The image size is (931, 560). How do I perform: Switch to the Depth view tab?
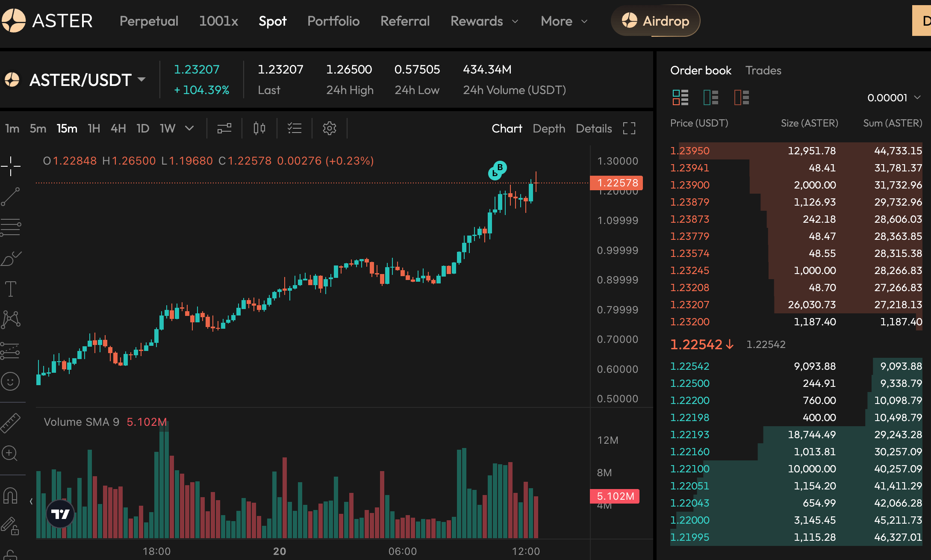tap(549, 128)
